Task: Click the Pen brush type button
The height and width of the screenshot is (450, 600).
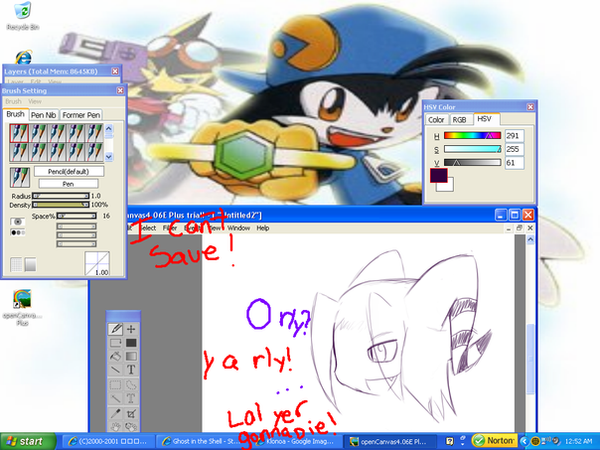Action: 68,184
